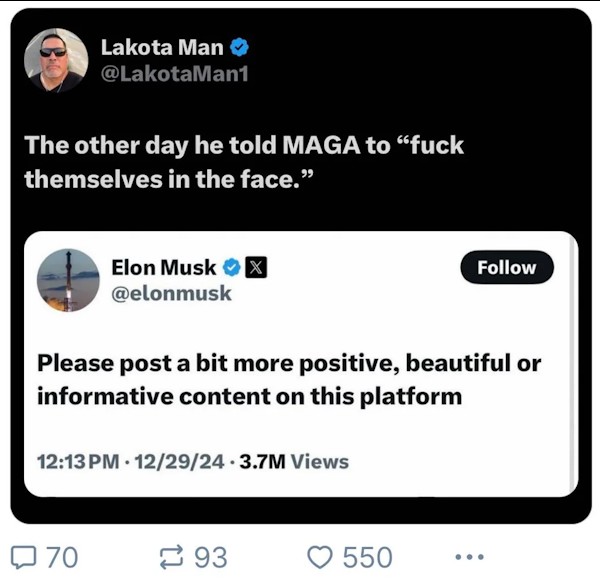Viewport: 600px width, 583px height.
Task: Click the repost arrows icon
Action: click(x=173, y=556)
